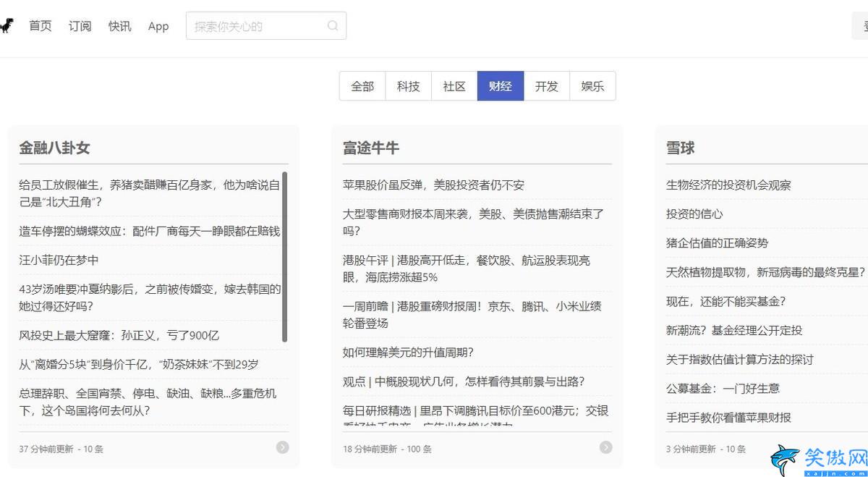Open article 新潮流？基金经理公开定投
The width and height of the screenshot is (868, 477).
click(x=734, y=330)
